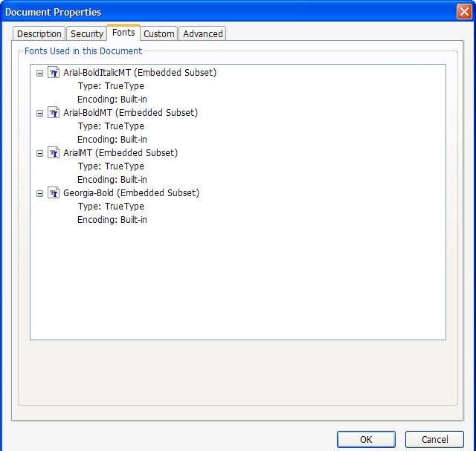Click Type: TrueType under Arial-BoldItalicMT

[x=111, y=86]
